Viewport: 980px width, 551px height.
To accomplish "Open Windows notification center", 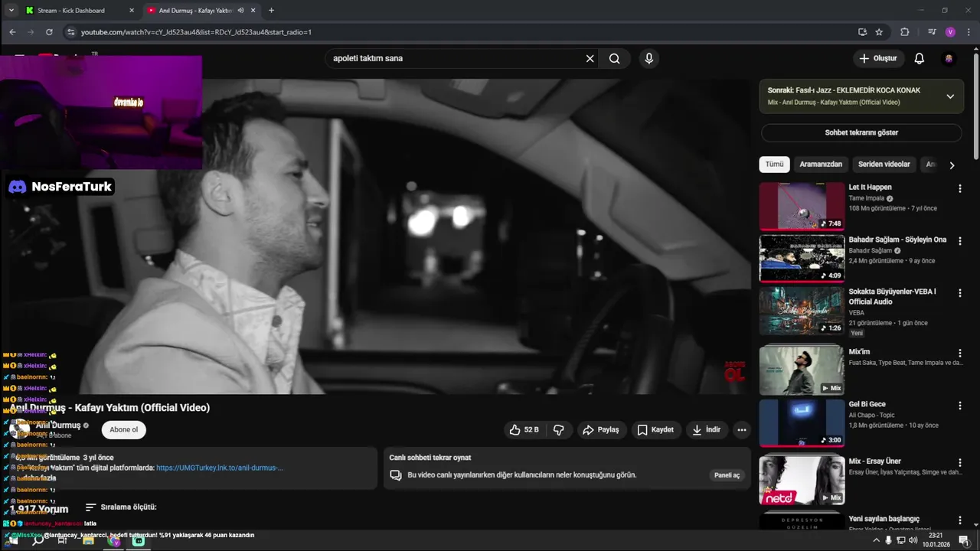I will 964,540.
